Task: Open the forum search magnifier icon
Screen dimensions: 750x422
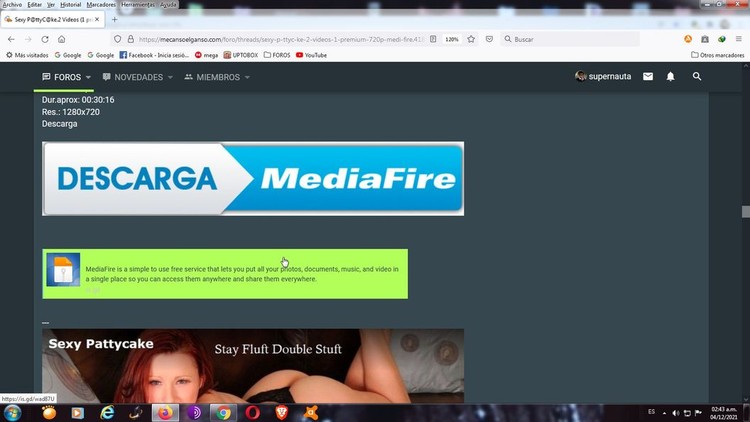Action: click(697, 77)
